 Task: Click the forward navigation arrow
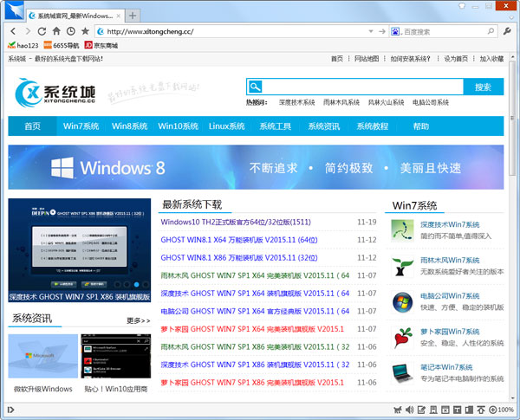28,31
